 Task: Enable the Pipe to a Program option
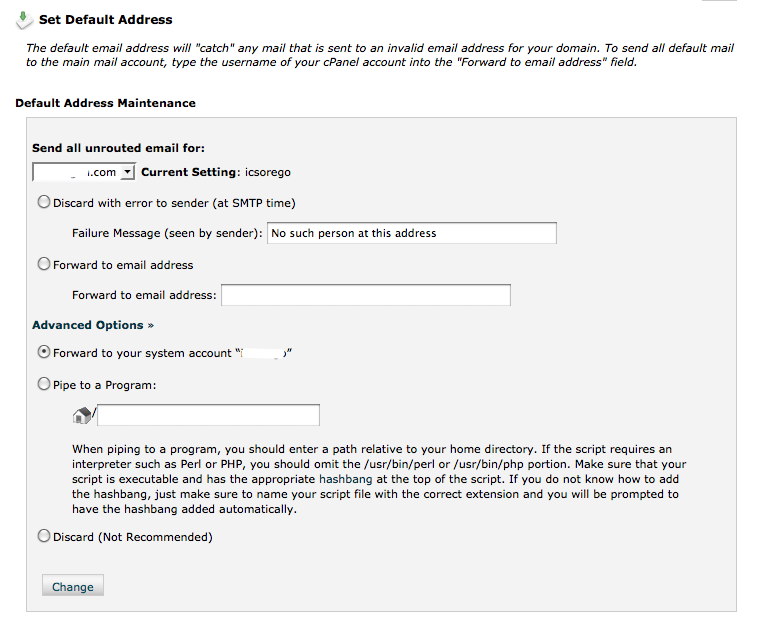(x=43, y=383)
